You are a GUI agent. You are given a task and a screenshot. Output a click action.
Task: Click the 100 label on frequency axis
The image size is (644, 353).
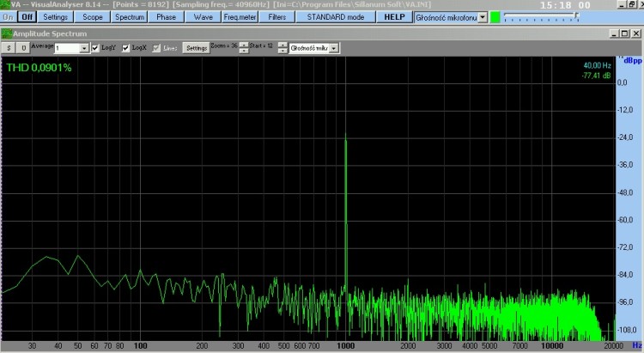click(140, 346)
